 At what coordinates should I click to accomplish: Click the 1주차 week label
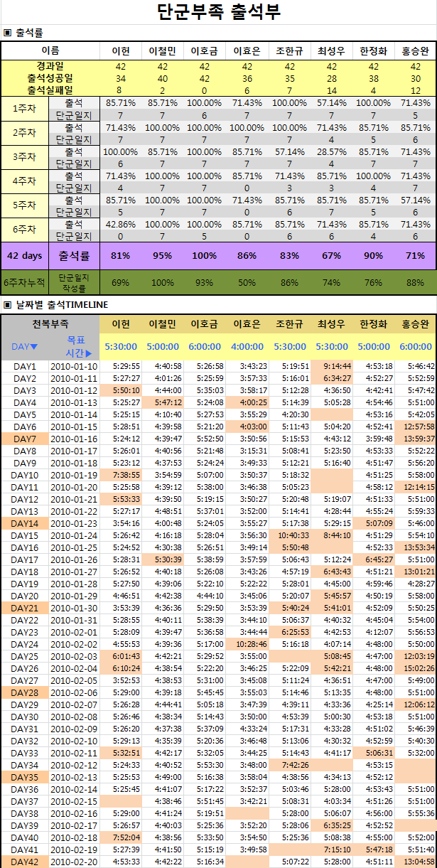24,109
